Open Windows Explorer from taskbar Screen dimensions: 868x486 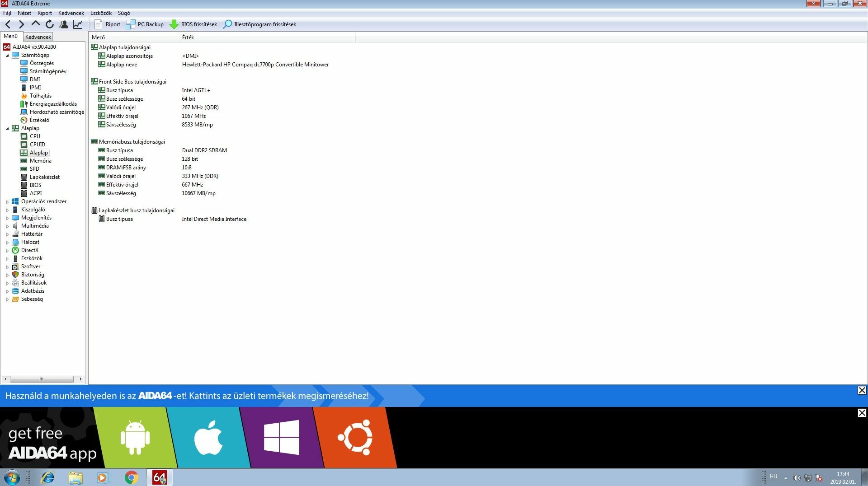click(75, 477)
